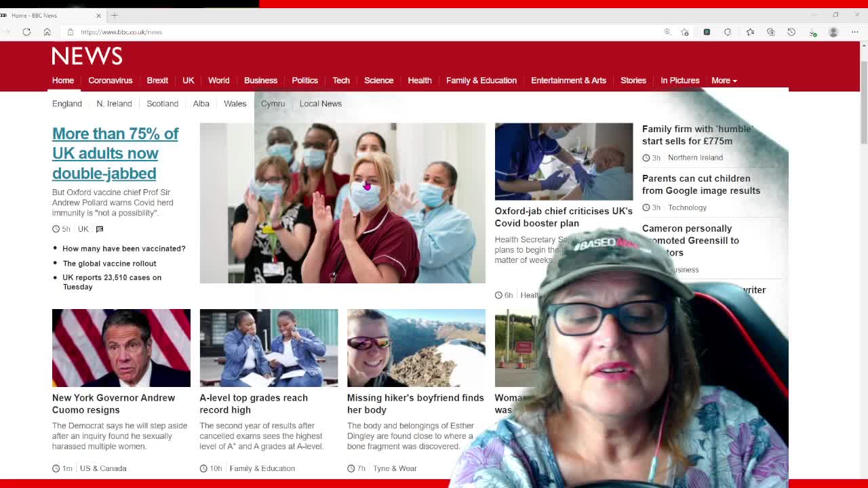
Task: Open 'Parents can cut children from Google' story
Action: (701, 184)
